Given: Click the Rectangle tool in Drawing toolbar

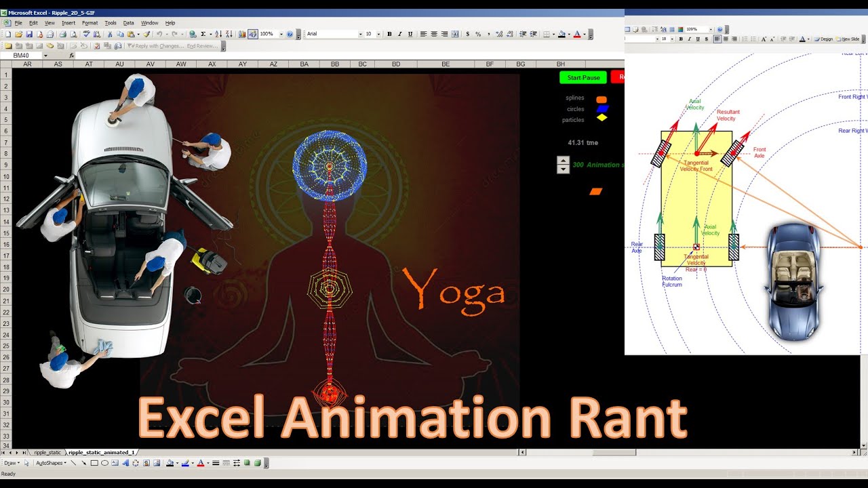Looking at the screenshot, I should tap(94, 463).
